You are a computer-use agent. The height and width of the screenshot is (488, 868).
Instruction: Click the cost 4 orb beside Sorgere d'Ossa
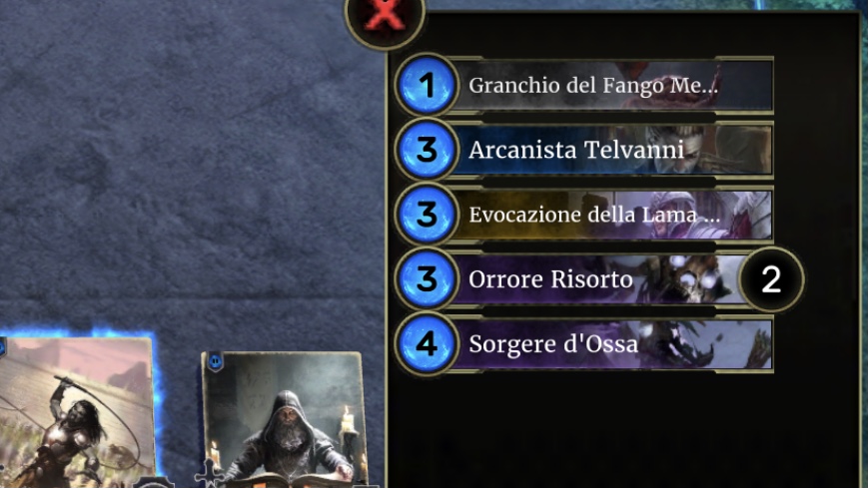427,343
